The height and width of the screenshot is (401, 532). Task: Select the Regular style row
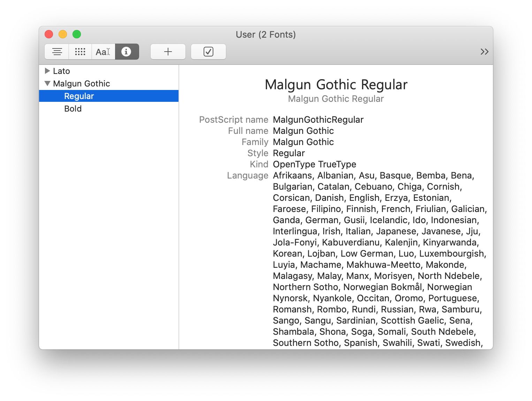pos(109,96)
